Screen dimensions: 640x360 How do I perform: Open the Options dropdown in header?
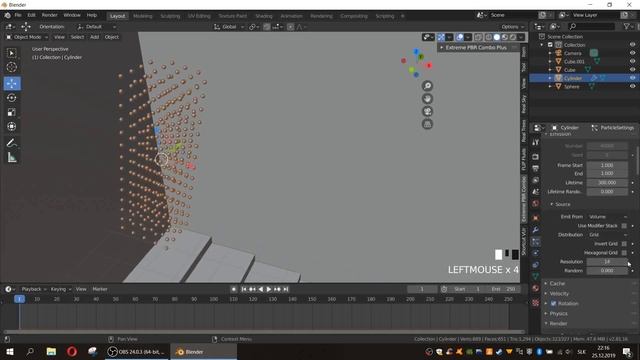click(512, 27)
